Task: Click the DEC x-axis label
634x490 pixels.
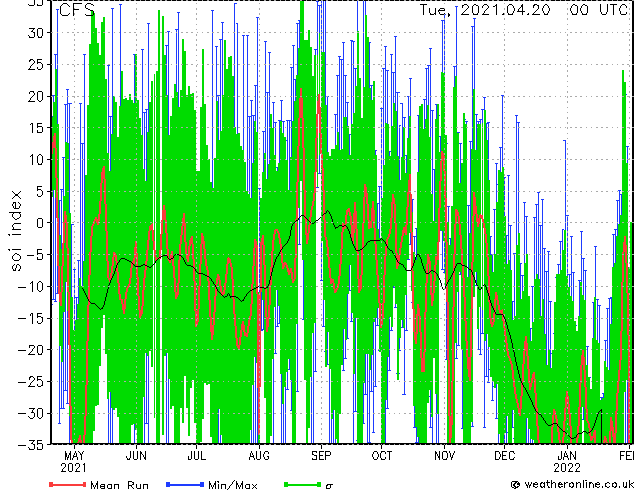Action: click(x=505, y=456)
